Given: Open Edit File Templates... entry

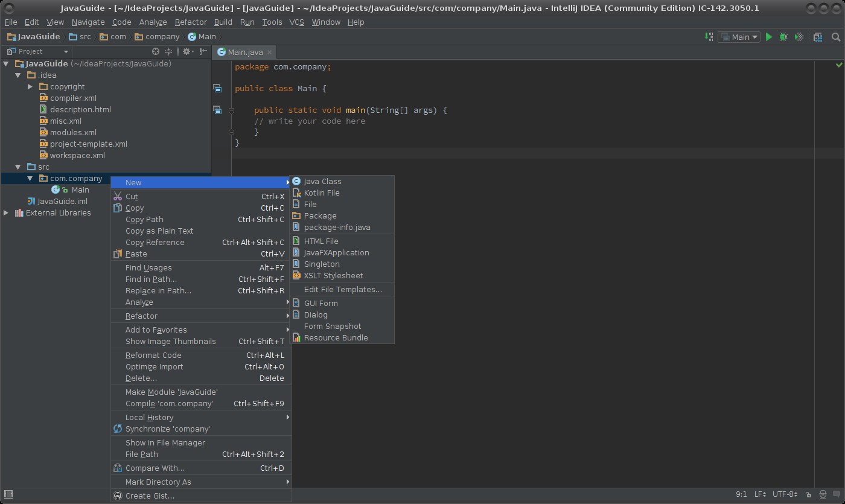Looking at the screenshot, I should click(342, 289).
